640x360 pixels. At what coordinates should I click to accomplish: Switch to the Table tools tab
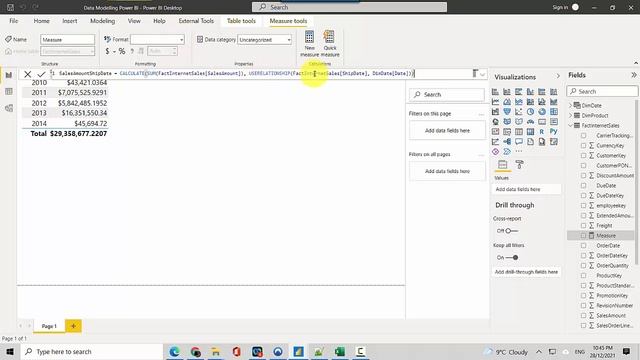[241, 21]
